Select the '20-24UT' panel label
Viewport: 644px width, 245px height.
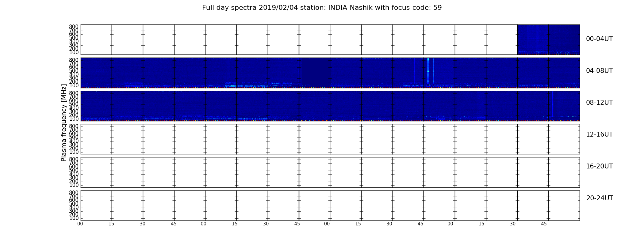coord(600,198)
